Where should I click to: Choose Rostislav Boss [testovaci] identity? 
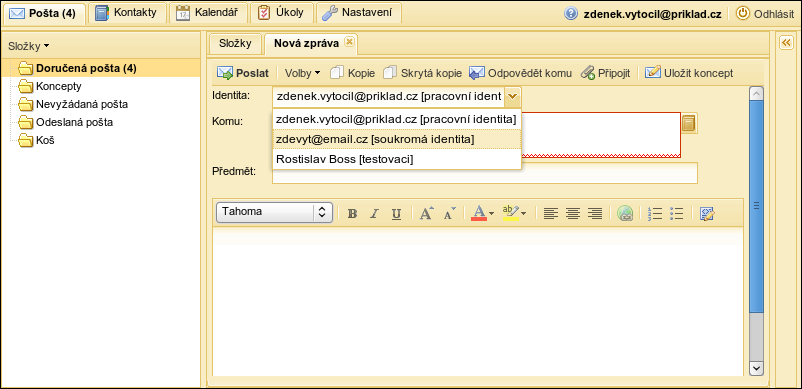(397, 159)
